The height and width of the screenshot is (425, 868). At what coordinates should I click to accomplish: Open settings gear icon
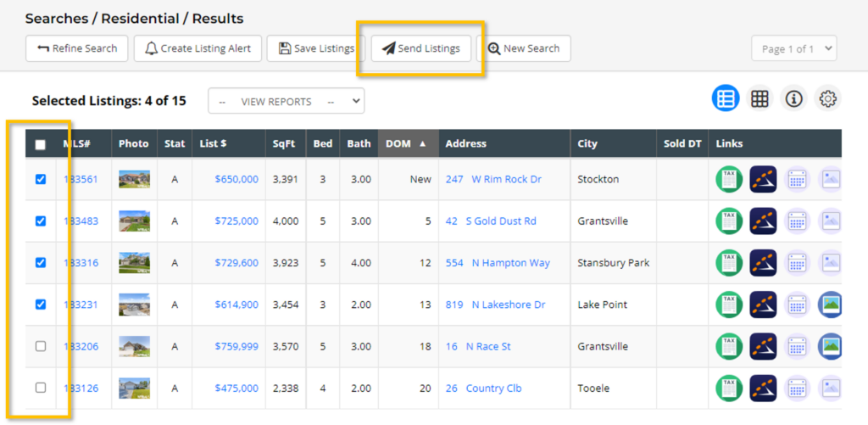click(x=827, y=99)
